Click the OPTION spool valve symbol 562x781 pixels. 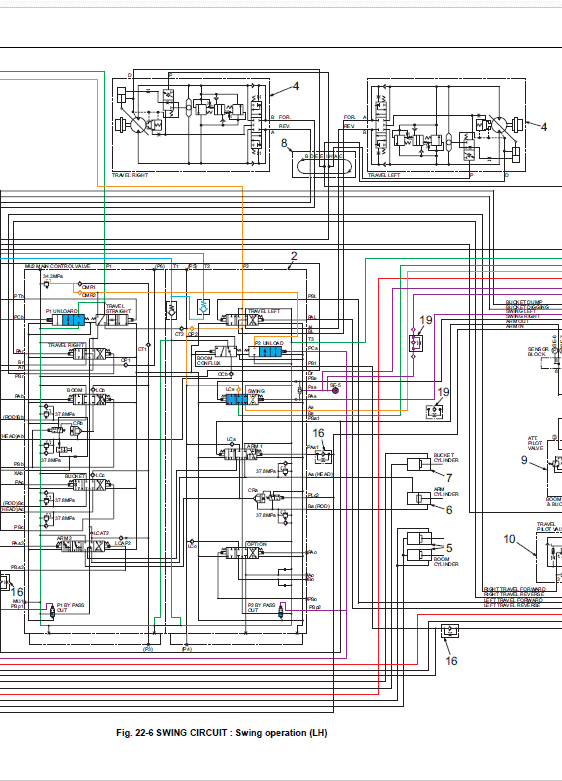pos(241,552)
